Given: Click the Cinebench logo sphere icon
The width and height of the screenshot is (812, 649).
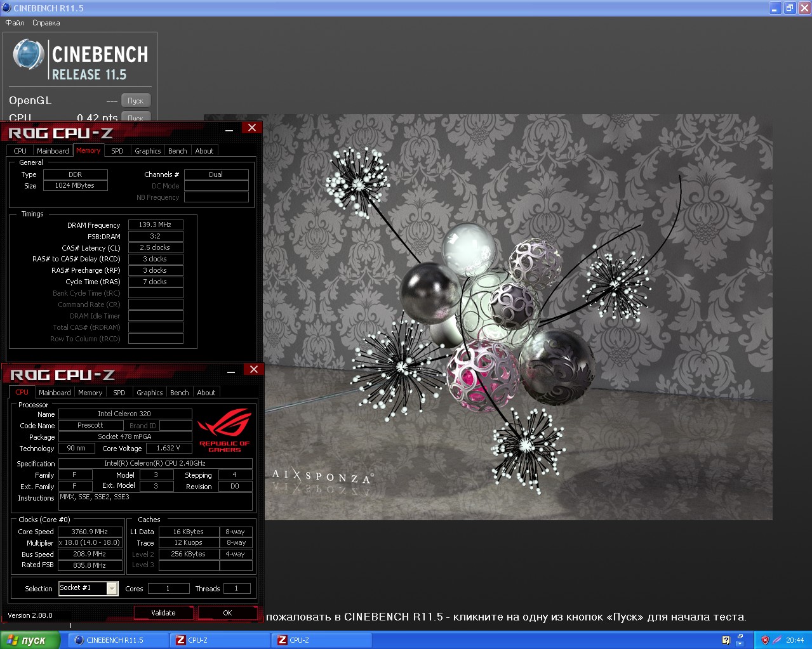Looking at the screenshot, I should 28,55.
